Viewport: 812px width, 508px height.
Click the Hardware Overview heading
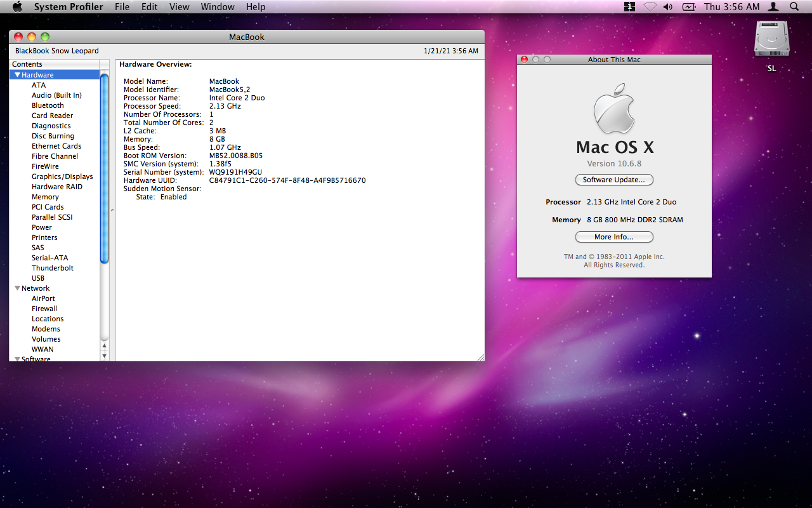155,64
